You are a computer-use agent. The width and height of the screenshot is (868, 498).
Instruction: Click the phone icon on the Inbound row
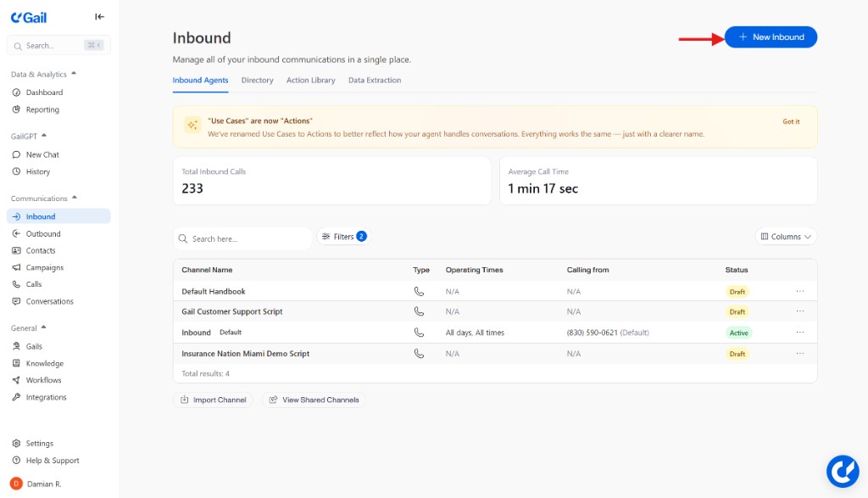(x=420, y=333)
